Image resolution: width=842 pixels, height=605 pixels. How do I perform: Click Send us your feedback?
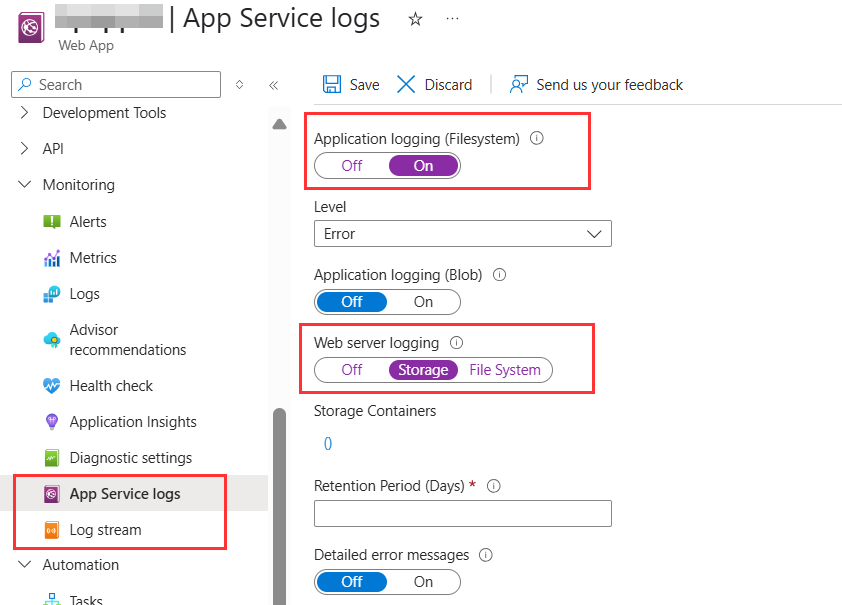[x=609, y=85]
